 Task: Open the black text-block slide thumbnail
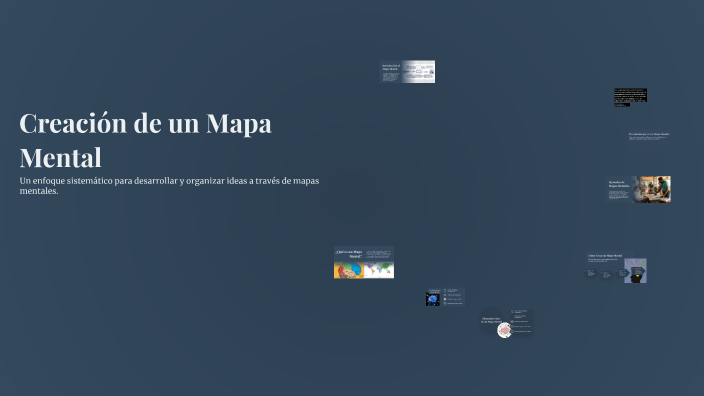click(x=630, y=97)
